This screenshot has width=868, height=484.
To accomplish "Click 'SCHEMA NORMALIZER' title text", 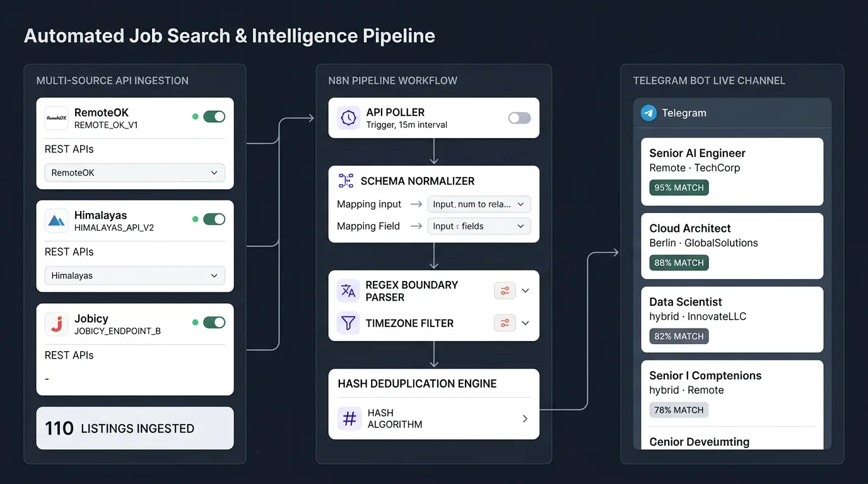I will (418, 181).
